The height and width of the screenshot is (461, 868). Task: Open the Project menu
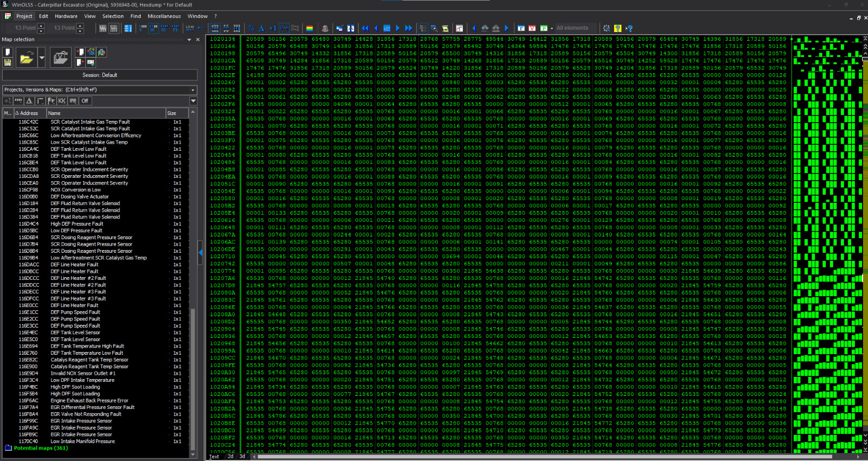click(x=24, y=16)
